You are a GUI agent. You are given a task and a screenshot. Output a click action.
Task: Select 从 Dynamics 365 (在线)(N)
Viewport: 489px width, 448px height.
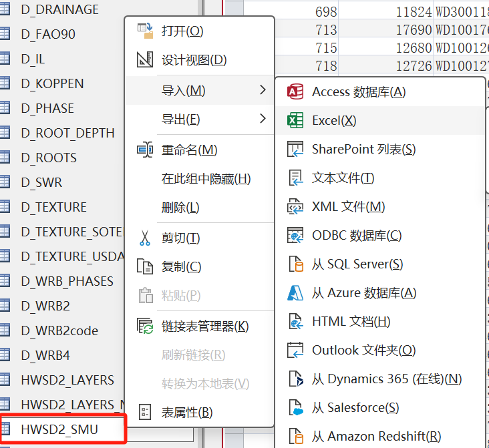[380, 379]
